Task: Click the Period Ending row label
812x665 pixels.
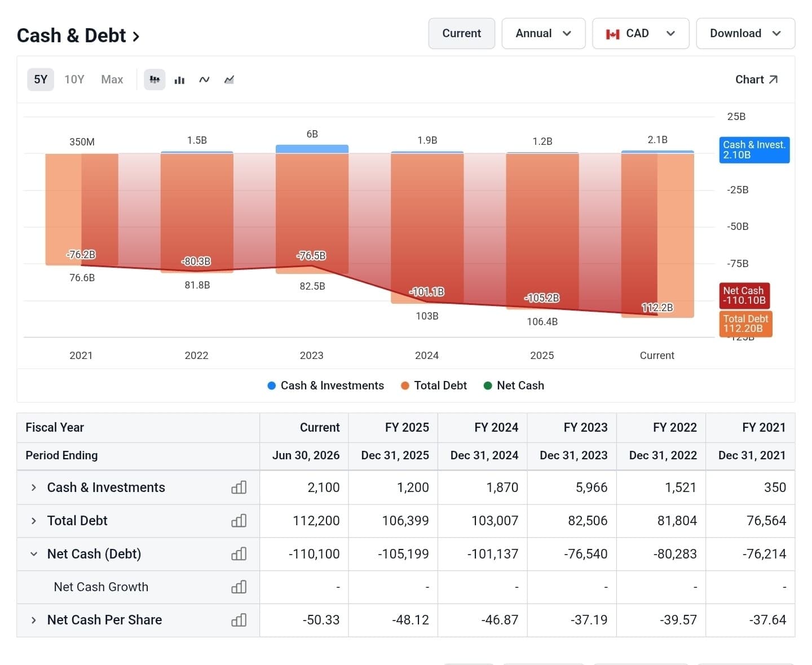Action: 61,455
